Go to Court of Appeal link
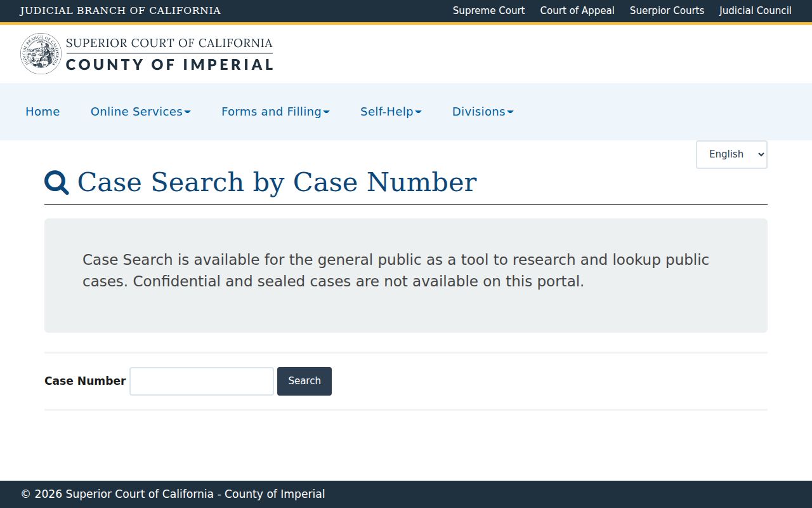Screen dimensions: 812x508 (577, 11)
